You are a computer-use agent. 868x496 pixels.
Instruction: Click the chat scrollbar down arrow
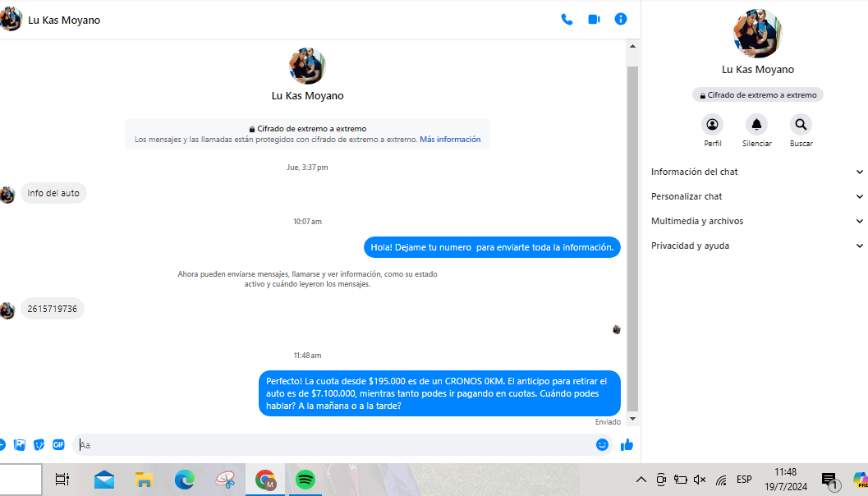click(x=633, y=419)
